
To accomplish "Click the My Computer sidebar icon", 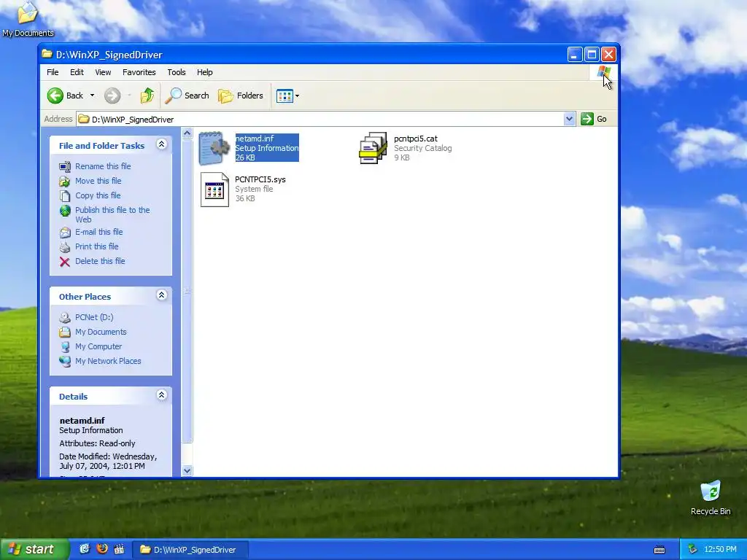I will (x=65, y=346).
